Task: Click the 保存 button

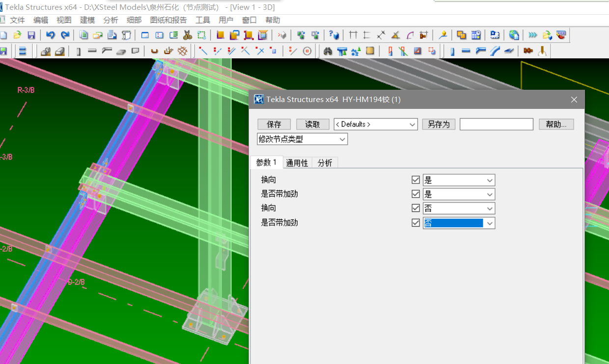Action: [x=274, y=124]
